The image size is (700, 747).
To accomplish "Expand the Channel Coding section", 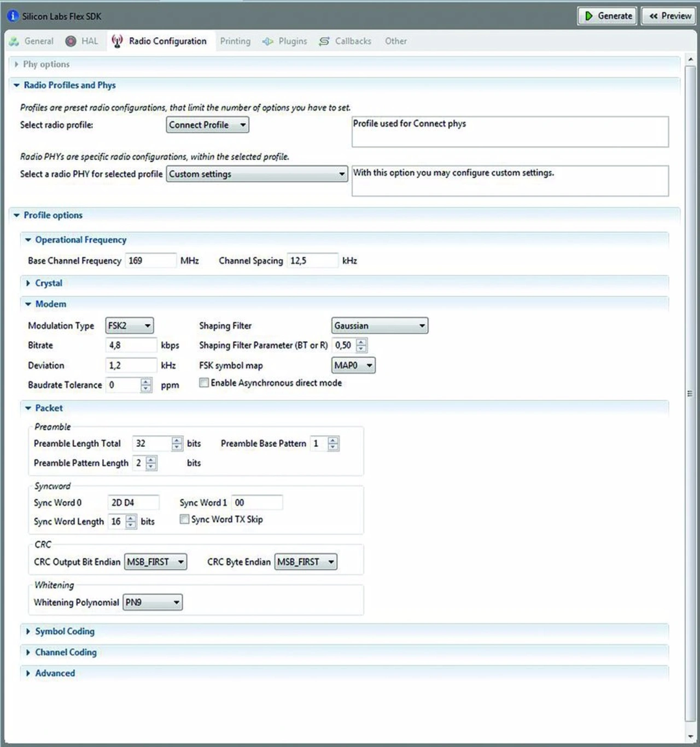I will (x=28, y=652).
